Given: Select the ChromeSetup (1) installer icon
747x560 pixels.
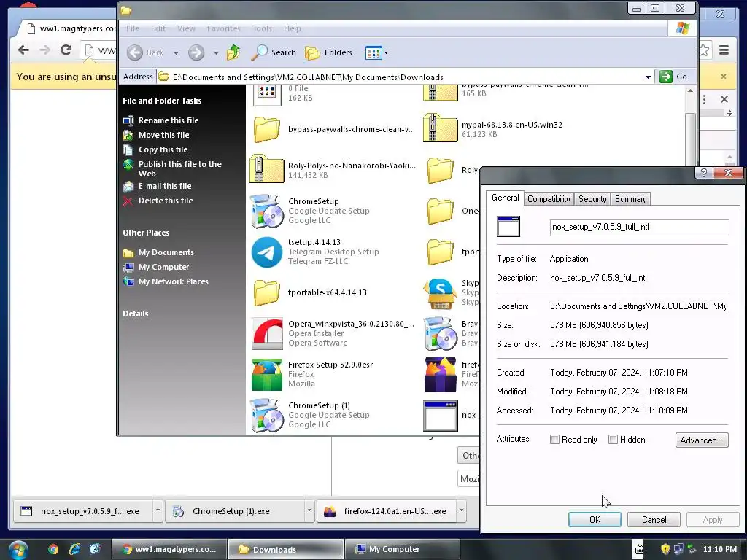Looking at the screenshot, I should tap(267, 415).
